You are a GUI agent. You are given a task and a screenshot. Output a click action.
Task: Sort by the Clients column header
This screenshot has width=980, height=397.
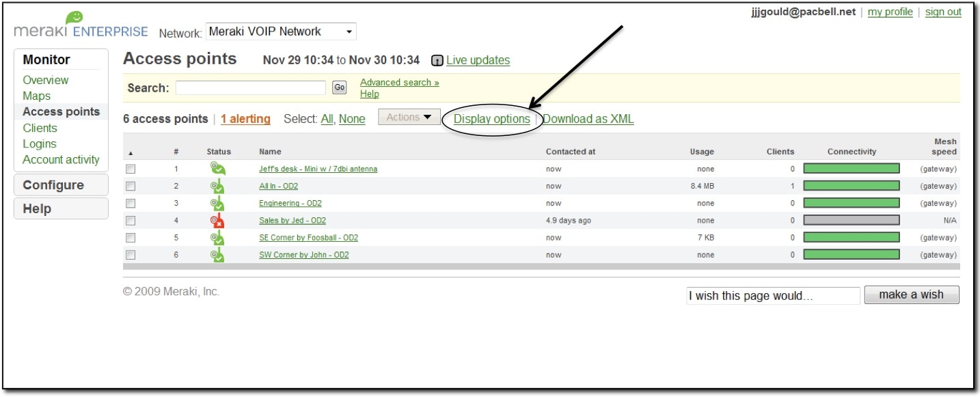pyautogui.click(x=780, y=152)
